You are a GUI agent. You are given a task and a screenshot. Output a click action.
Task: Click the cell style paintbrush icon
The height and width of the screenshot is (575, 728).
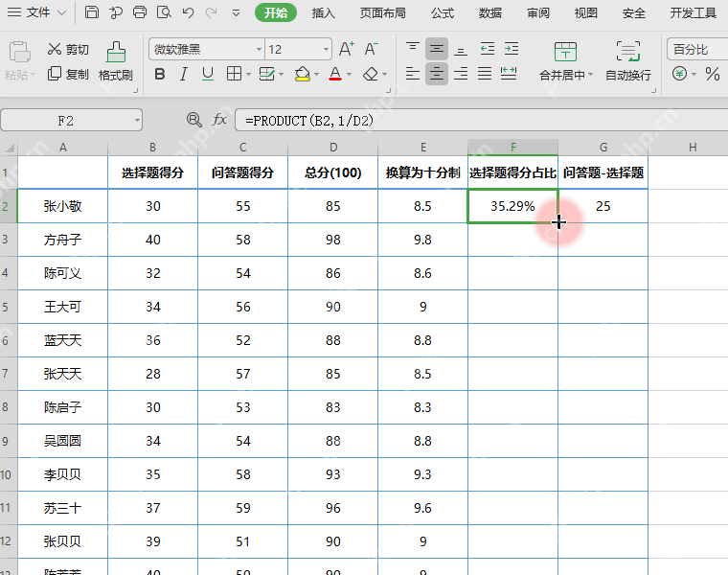tap(266, 74)
